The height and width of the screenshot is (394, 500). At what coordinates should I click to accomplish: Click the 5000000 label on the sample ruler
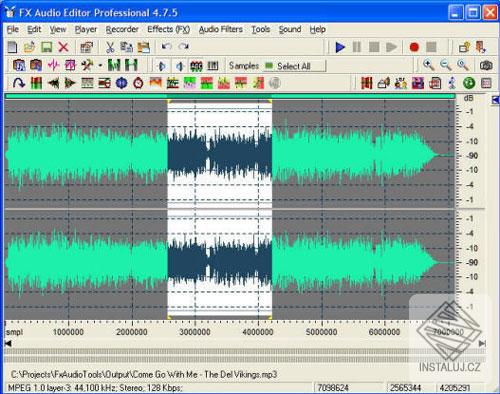point(322,332)
